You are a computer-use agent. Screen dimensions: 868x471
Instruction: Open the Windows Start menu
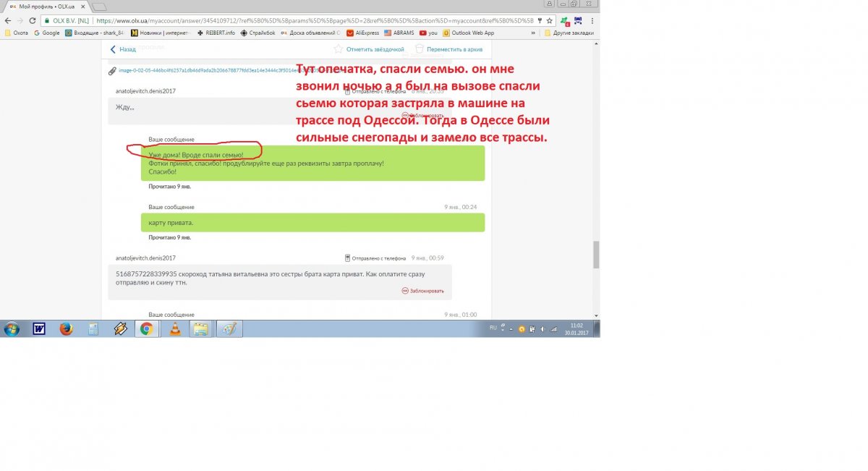(12, 329)
